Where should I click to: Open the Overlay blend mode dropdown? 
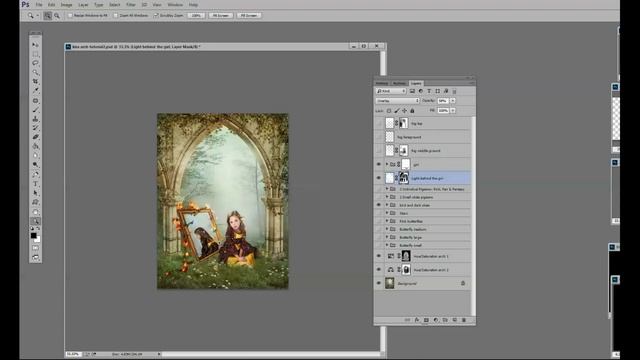pos(398,101)
